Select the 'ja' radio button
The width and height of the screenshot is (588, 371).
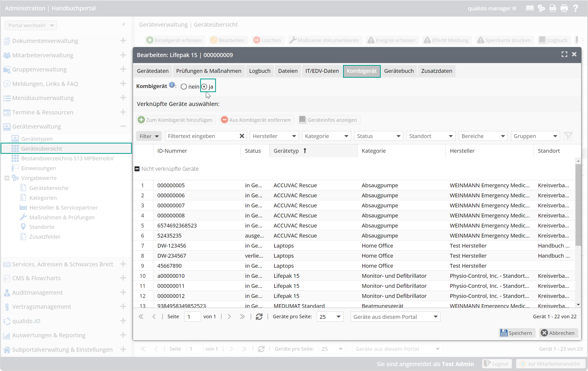(x=204, y=87)
